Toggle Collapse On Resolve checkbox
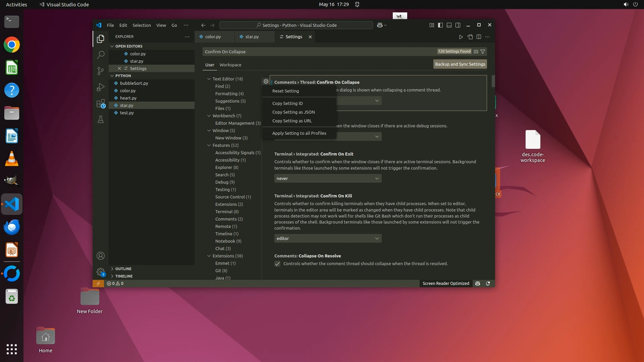The width and height of the screenshot is (644, 362). (277, 264)
